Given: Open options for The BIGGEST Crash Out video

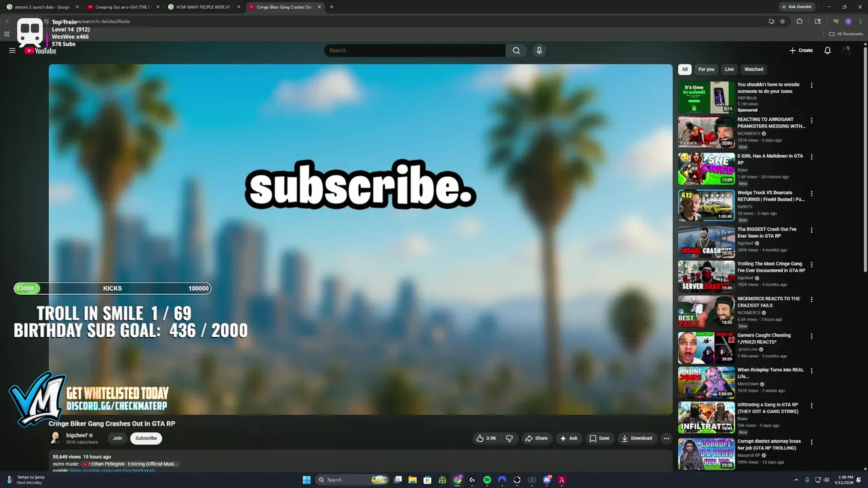Looking at the screenshot, I should [x=812, y=230].
